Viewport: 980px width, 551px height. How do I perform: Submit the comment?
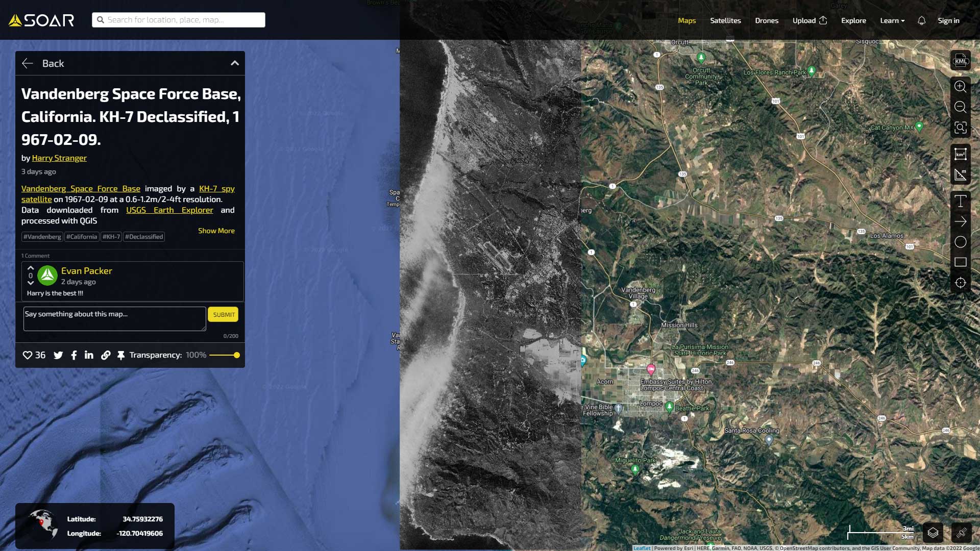click(x=223, y=314)
